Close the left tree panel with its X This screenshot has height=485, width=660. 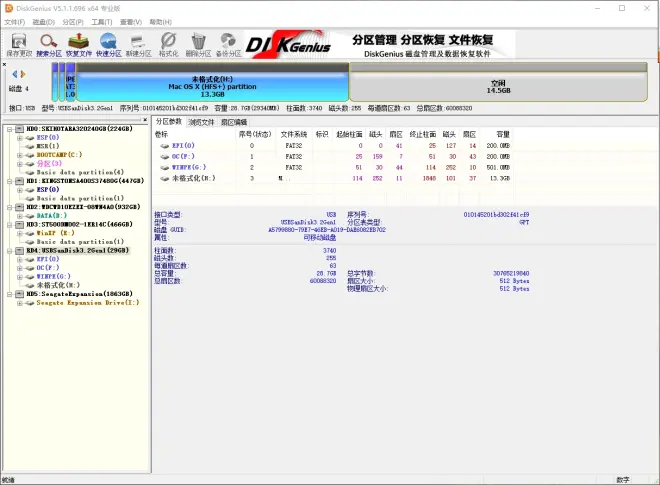click(145, 120)
